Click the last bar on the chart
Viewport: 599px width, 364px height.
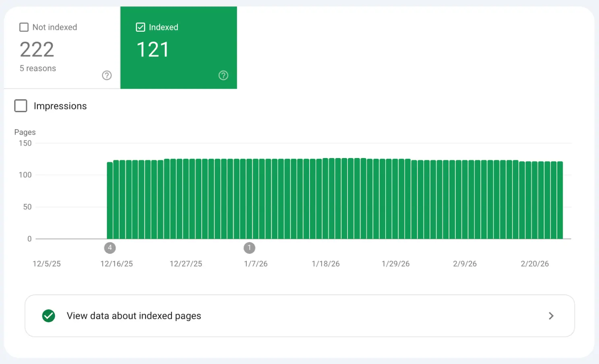tap(560, 199)
